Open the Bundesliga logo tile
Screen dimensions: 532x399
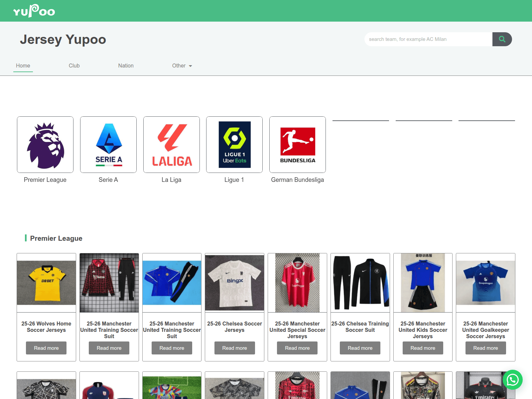298,145
